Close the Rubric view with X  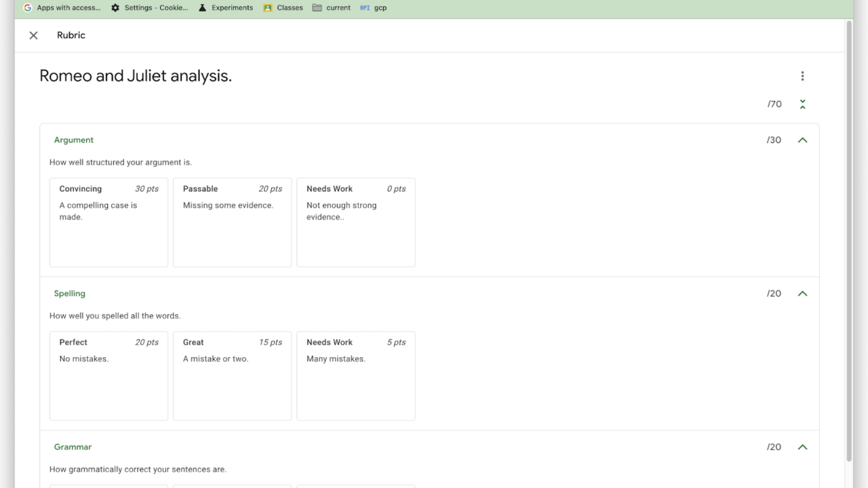[33, 35]
